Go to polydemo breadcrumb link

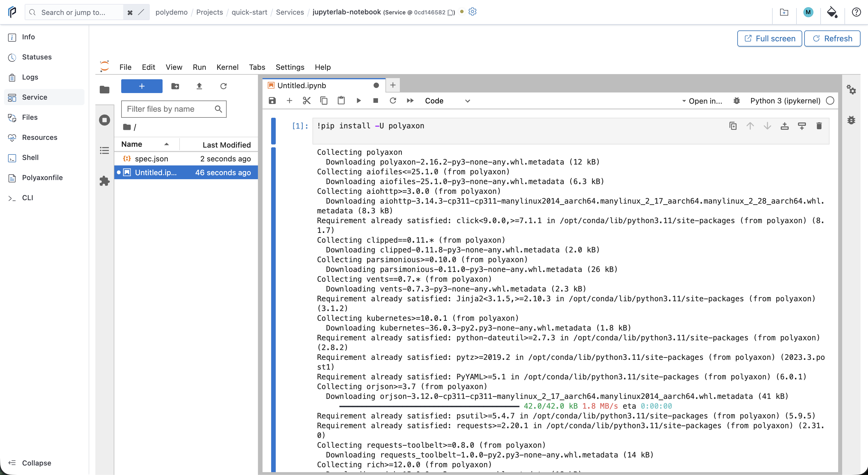[171, 12]
